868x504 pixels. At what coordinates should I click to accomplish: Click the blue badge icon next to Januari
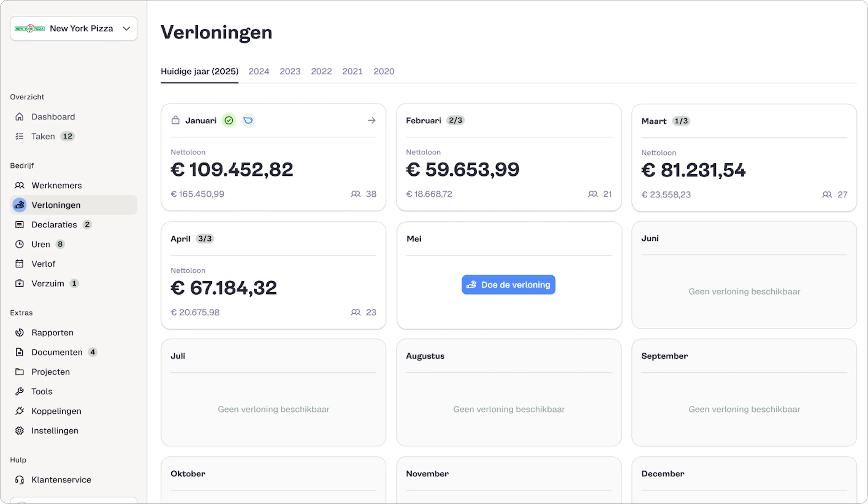(248, 121)
